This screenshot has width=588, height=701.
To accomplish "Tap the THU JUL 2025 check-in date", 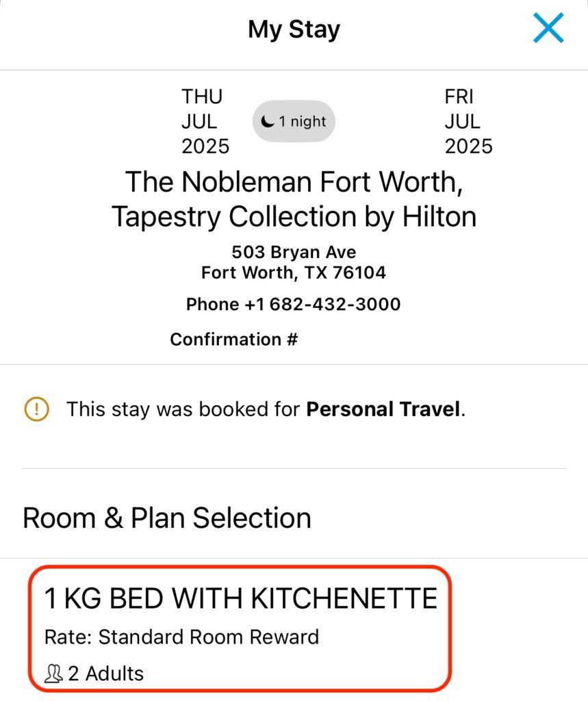I will [205, 121].
